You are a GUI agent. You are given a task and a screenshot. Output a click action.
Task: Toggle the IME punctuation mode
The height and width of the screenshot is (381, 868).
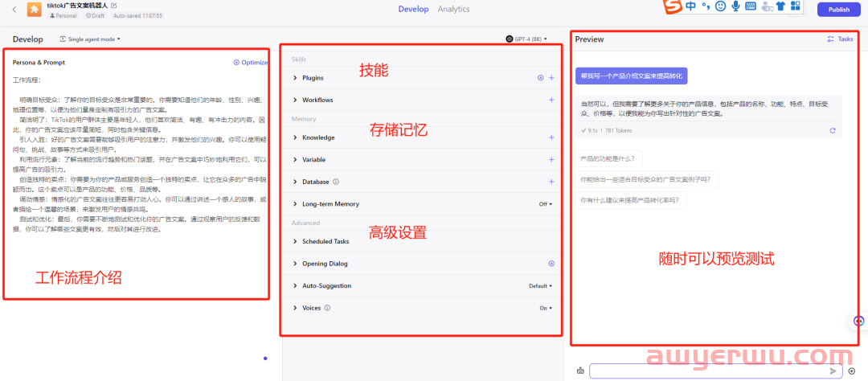click(706, 6)
